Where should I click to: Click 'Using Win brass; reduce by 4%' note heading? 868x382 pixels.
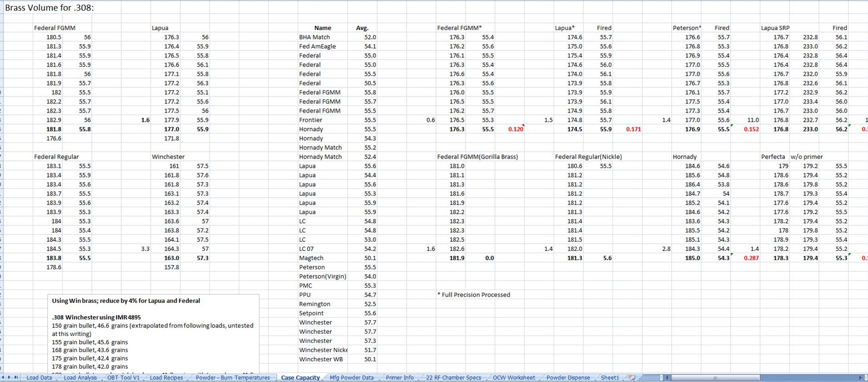(126, 301)
